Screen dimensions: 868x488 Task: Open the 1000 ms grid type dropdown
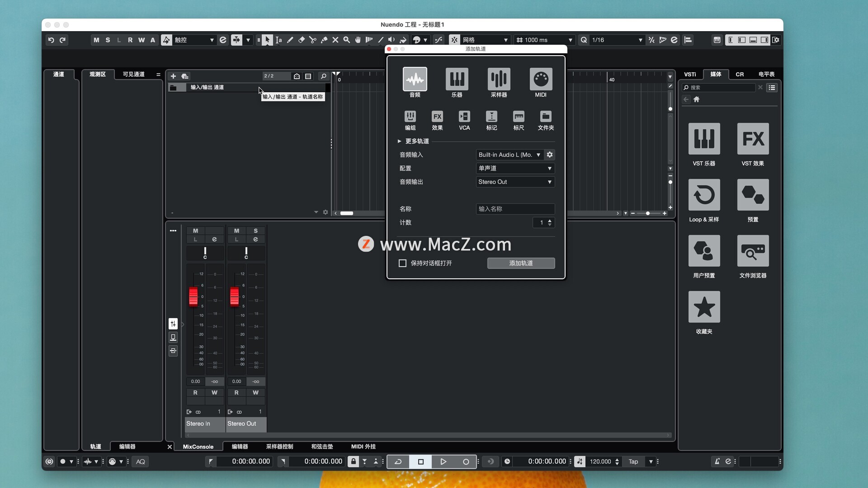pos(544,40)
